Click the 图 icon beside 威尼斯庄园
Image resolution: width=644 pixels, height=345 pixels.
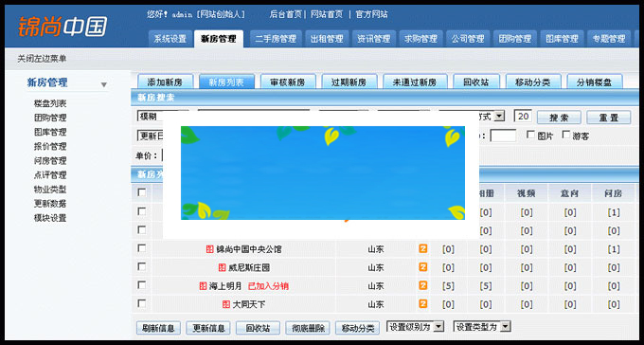(x=223, y=267)
